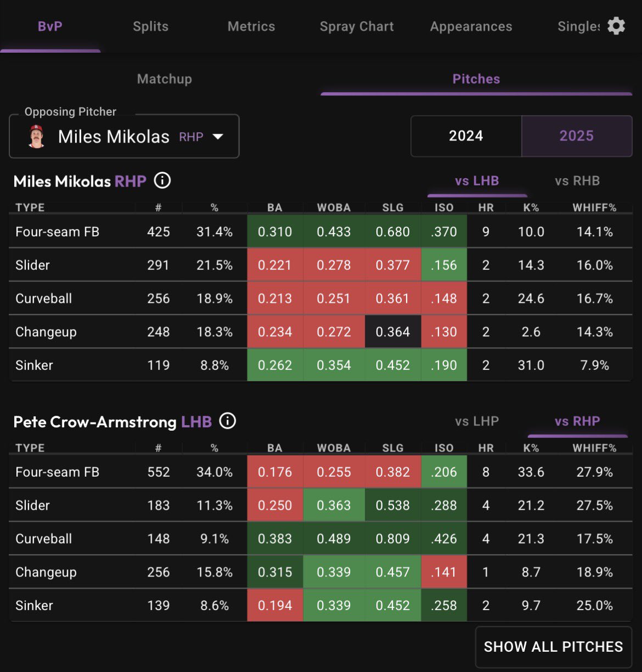Screen dimensions: 642x672
Task: Click info icon beside Pete Crow-Armstrong LHB
Action: (x=227, y=421)
